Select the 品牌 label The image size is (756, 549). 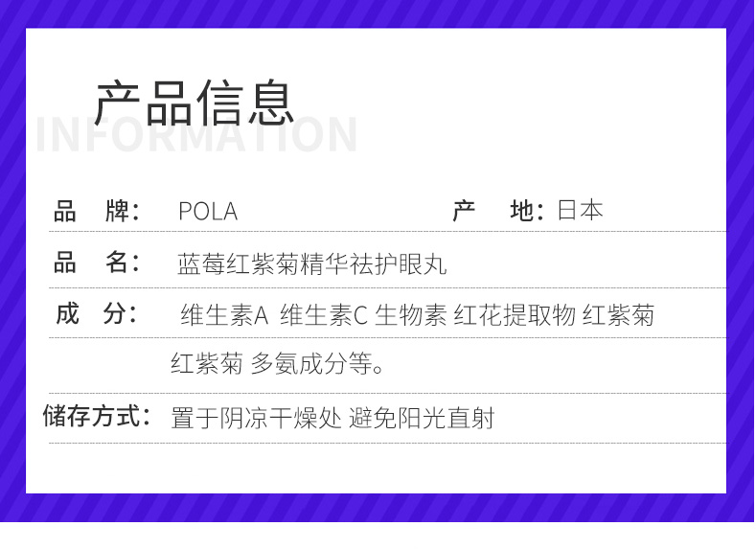click(97, 212)
